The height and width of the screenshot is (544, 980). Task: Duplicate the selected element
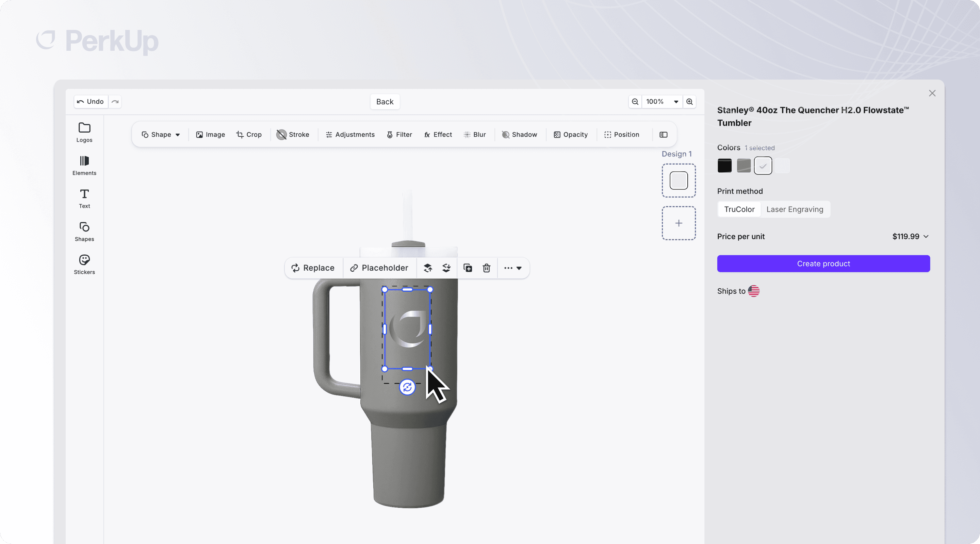(468, 268)
